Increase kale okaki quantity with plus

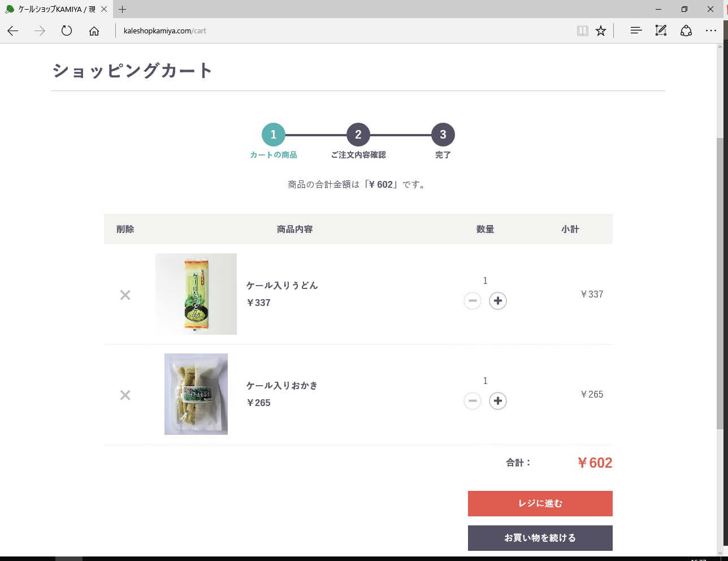(497, 401)
